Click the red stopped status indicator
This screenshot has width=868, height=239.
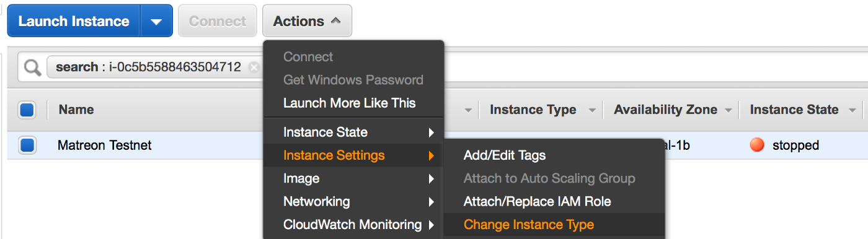(756, 146)
